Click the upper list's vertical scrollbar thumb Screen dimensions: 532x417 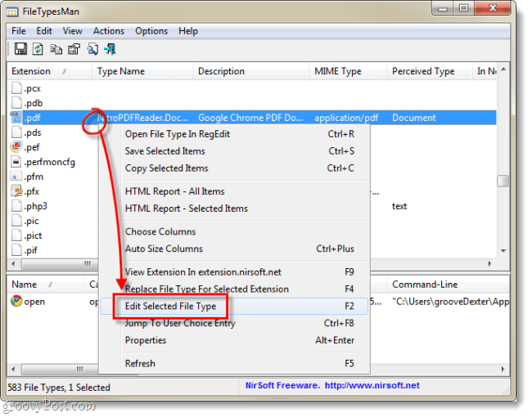click(503, 181)
